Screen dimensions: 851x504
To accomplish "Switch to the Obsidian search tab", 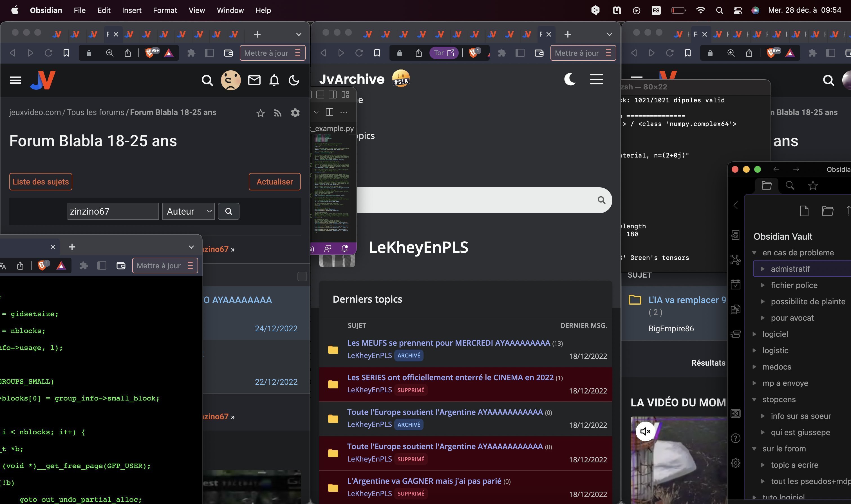I will click(x=790, y=185).
